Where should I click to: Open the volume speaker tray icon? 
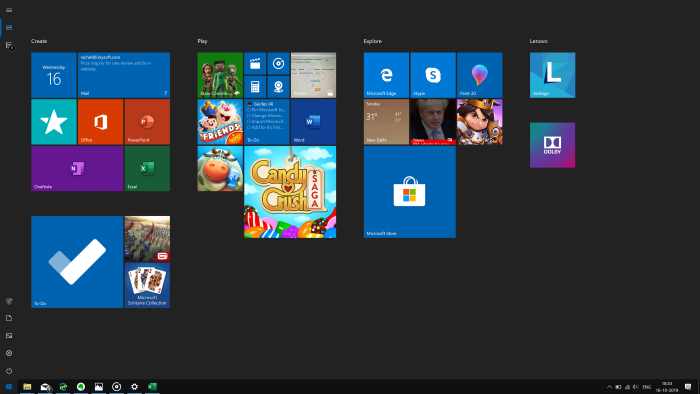(x=636, y=387)
